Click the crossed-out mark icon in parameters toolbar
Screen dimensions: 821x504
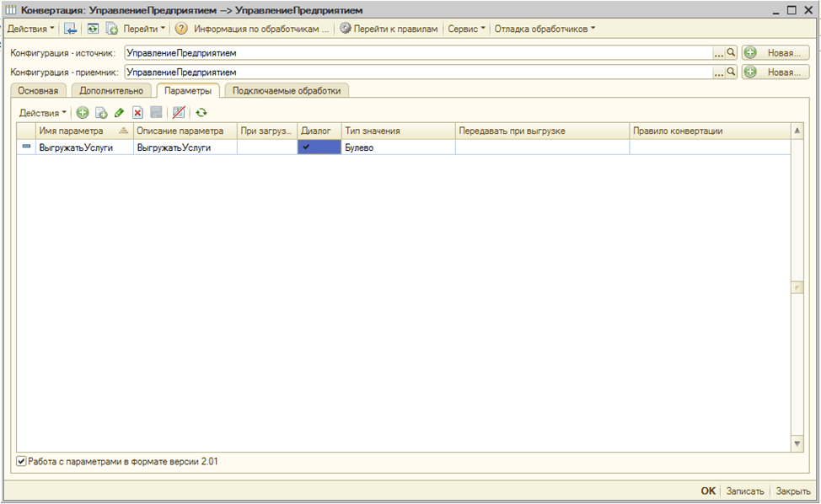[178, 112]
